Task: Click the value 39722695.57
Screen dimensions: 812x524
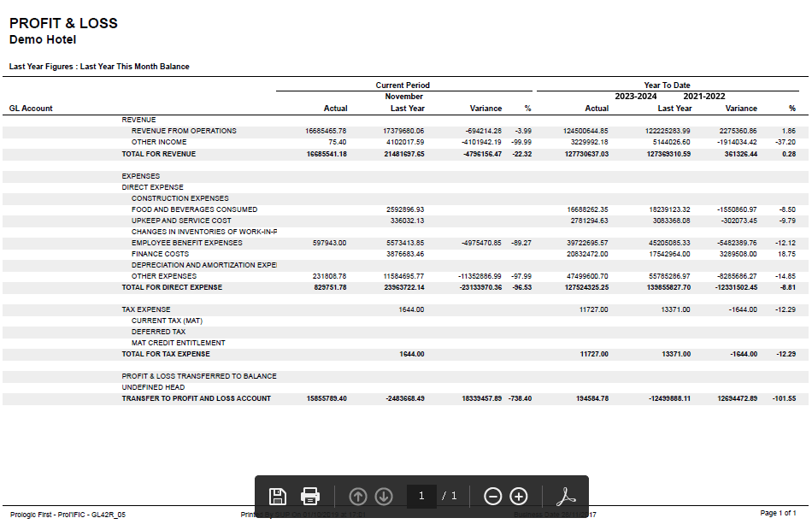Action: (587, 243)
